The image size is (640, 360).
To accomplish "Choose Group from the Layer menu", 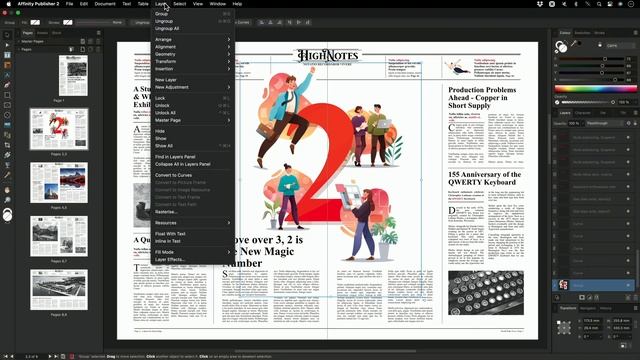I will [192, 14].
